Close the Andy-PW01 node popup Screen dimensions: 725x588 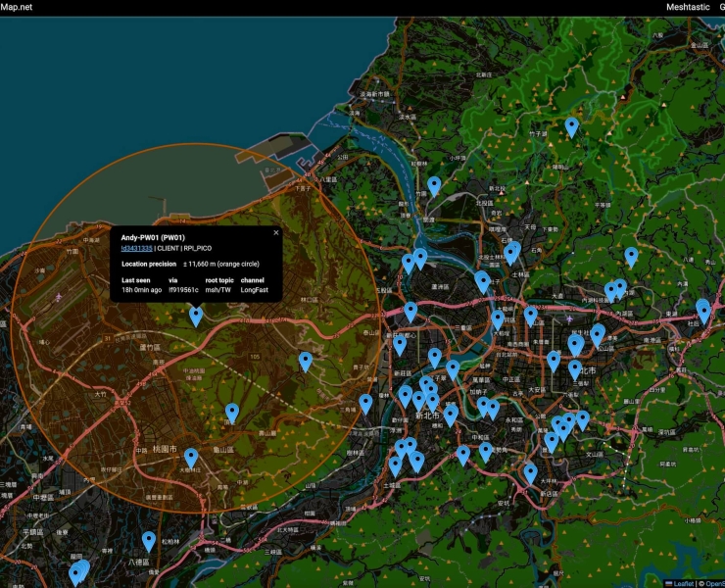point(276,232)
